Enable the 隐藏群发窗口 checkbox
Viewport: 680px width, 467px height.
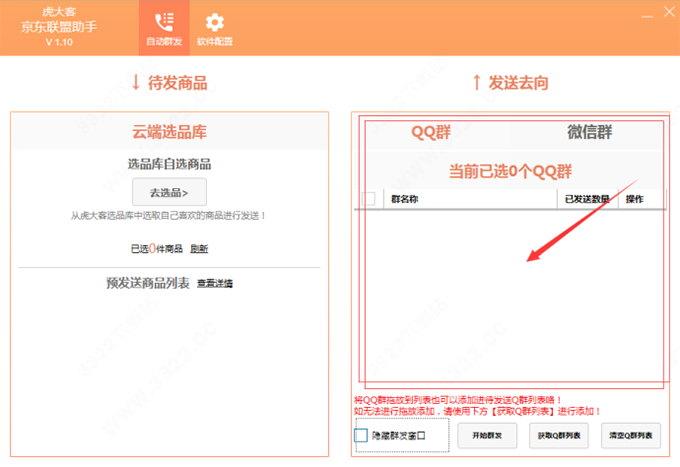tap(361, 435)
